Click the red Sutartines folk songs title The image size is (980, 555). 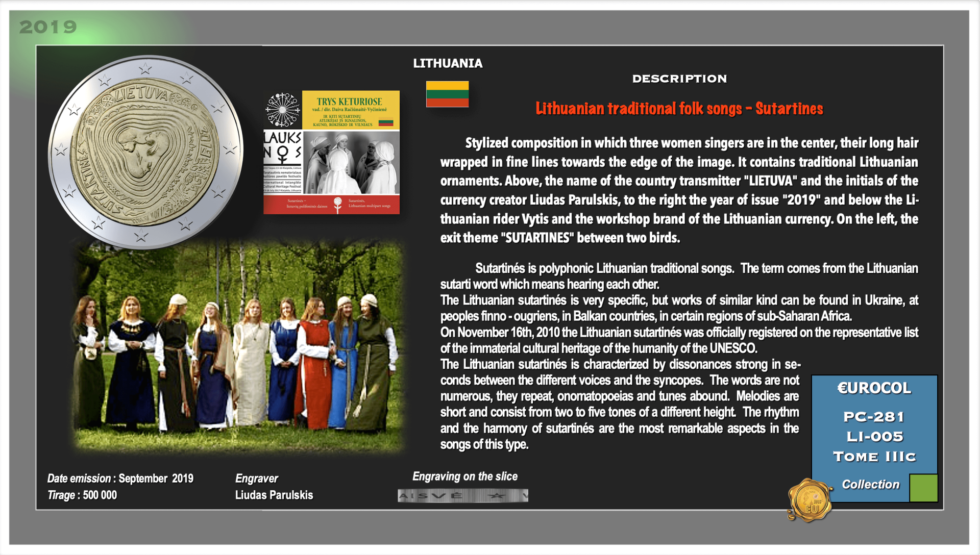(679, 109)
